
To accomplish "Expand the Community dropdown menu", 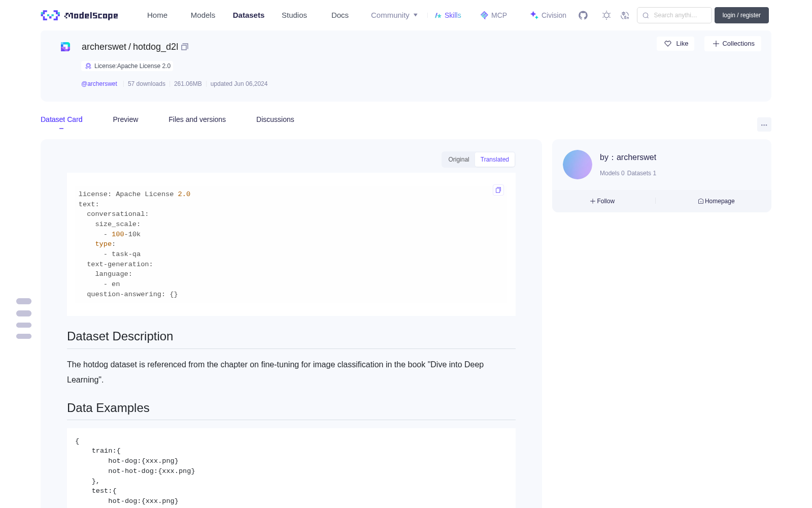I will (394, 15).
